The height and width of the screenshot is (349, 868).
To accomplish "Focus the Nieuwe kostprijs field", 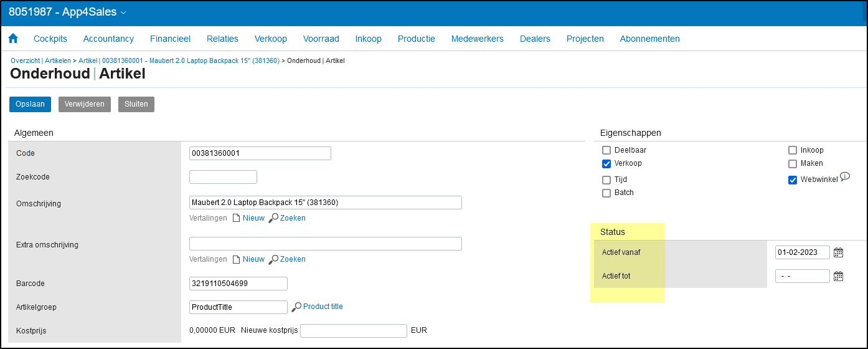I will pos(354,331).
